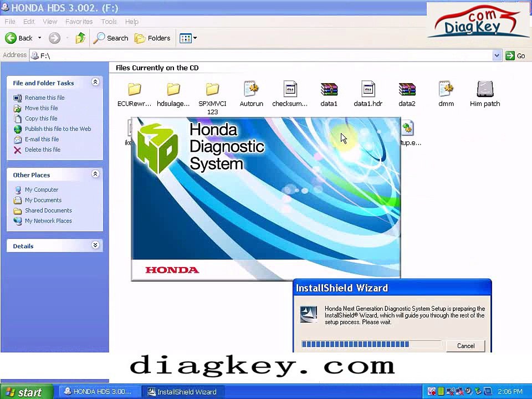The image size is (532, 399).
Task: Open My Network Places link
Action: pos(48,221)
